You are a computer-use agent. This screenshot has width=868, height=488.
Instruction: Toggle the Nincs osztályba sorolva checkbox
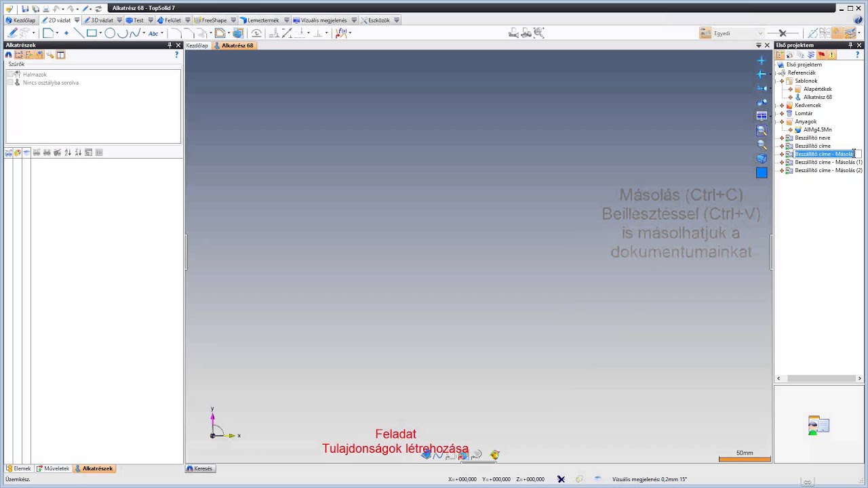point(11,83)
